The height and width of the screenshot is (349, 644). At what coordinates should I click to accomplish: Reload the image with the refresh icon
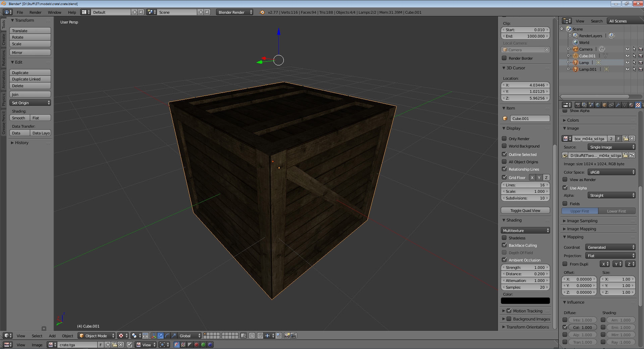point(632,155)
